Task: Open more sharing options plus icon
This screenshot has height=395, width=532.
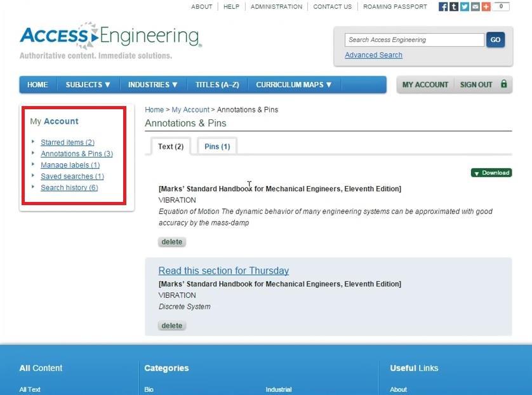Action: click(x=486, y=6)
